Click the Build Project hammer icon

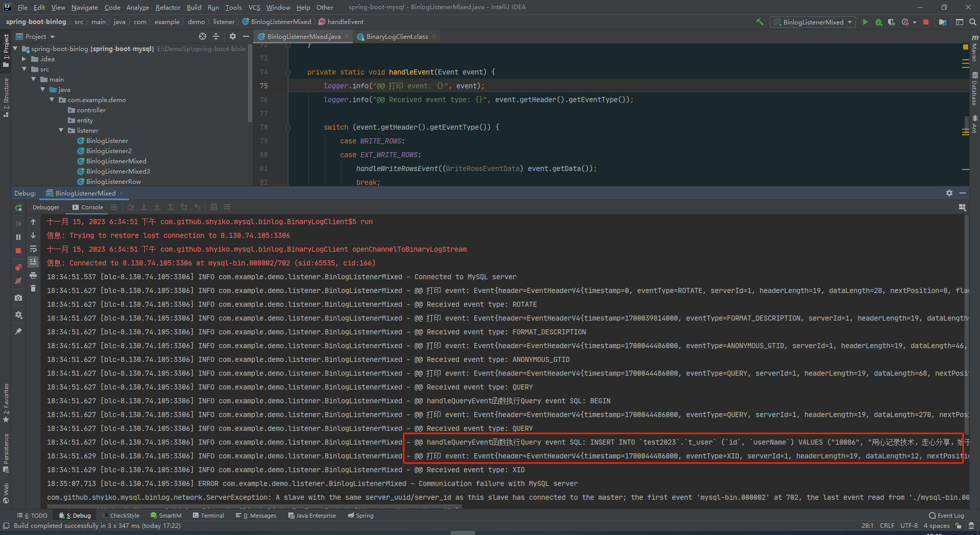[759, 22]
